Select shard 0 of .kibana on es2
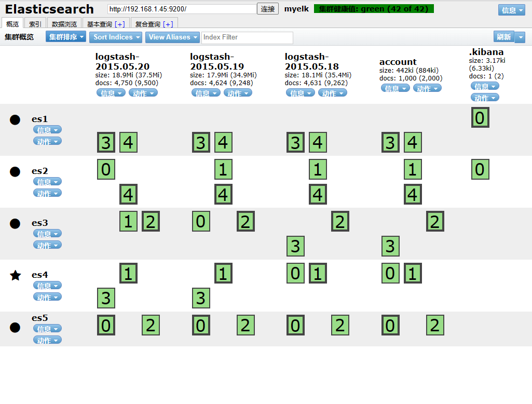 [x=480, y=169]
